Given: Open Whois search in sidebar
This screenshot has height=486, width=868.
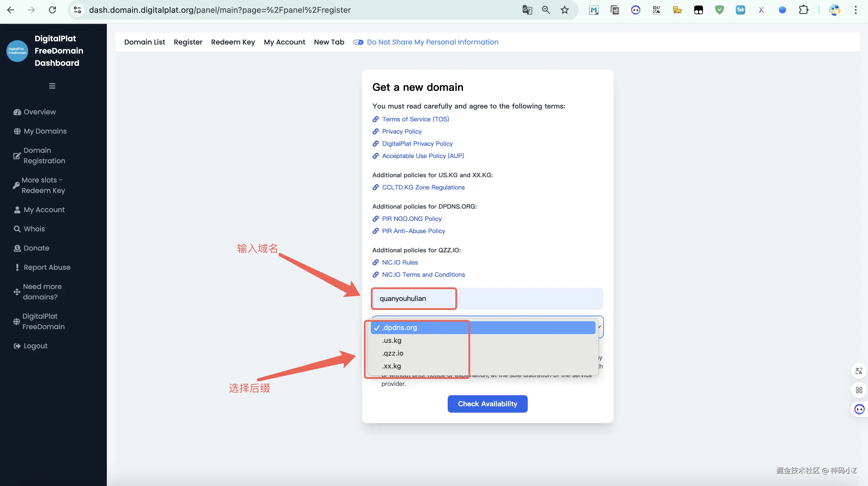Looking at the screenshot, I should 34,229.
